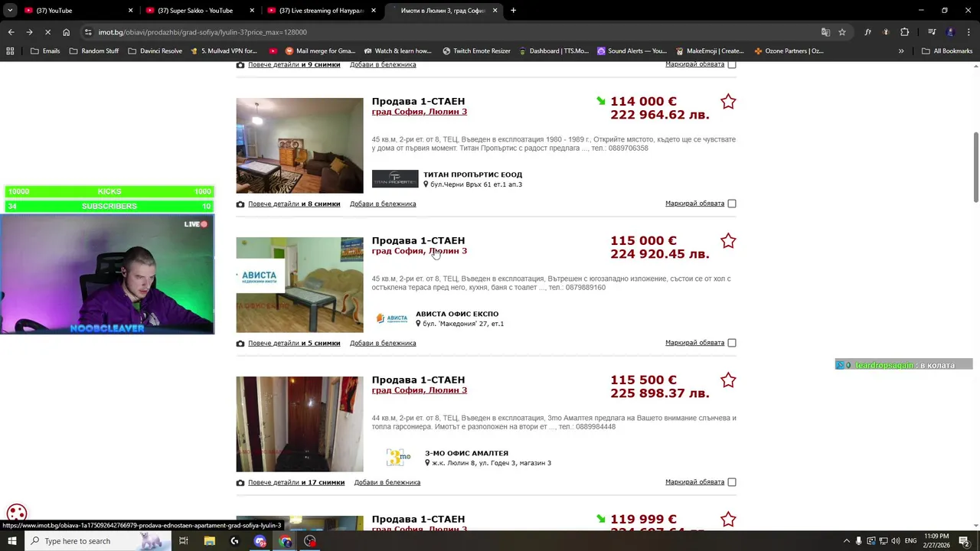Click camera icon beside '8 снимки' link
980x551 pixels.
pos(240,204)
